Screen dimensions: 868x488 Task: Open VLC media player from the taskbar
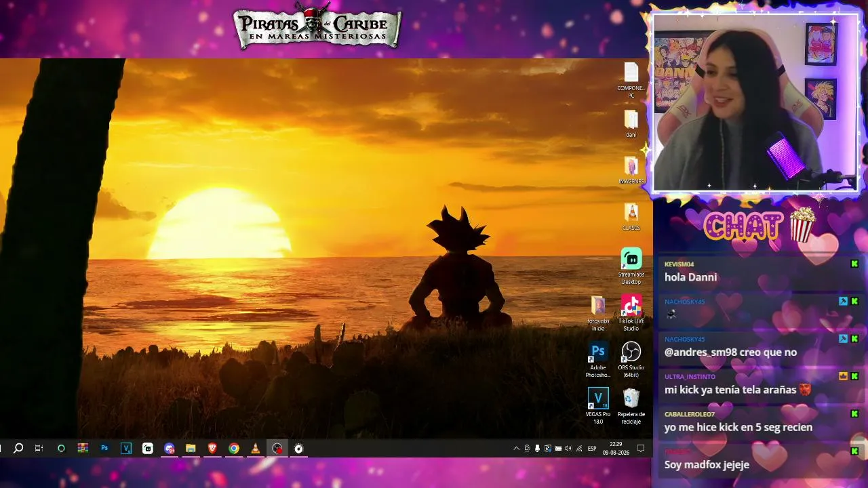[256, 448]
